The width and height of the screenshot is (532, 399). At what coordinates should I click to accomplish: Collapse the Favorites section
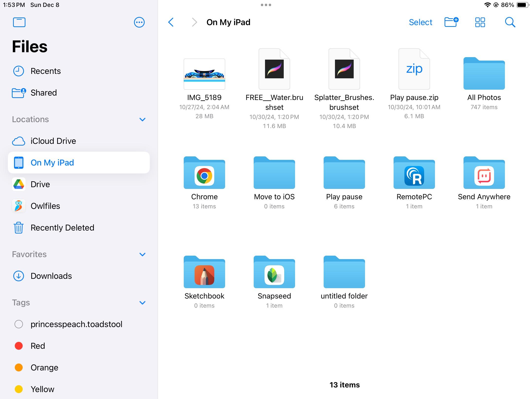pos(142,254)
